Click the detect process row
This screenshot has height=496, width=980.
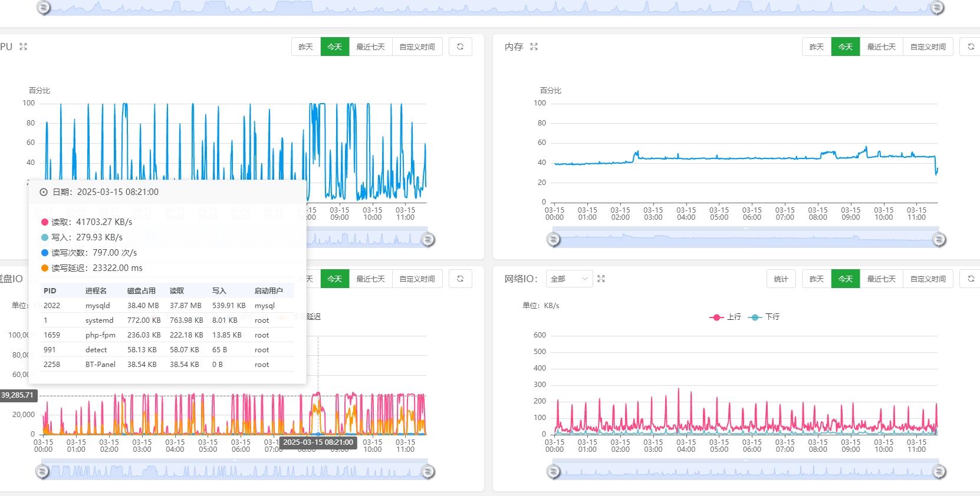coord(167,350)
